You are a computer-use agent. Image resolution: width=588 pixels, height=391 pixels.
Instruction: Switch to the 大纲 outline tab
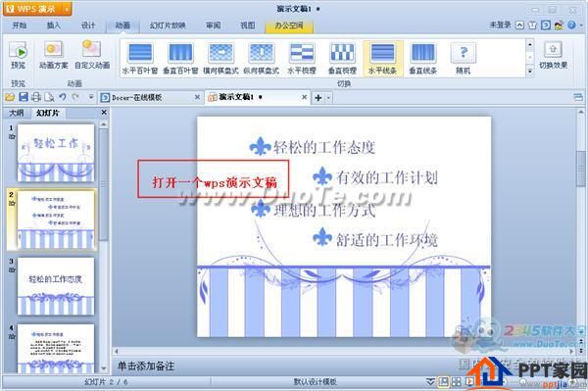pyautogui.click(x=16, y=113)
